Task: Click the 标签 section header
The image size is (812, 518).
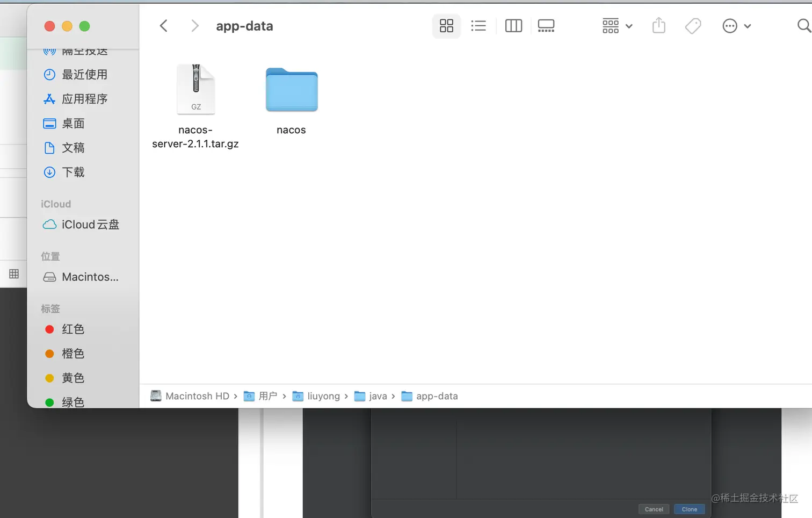Action: (50, 309)
